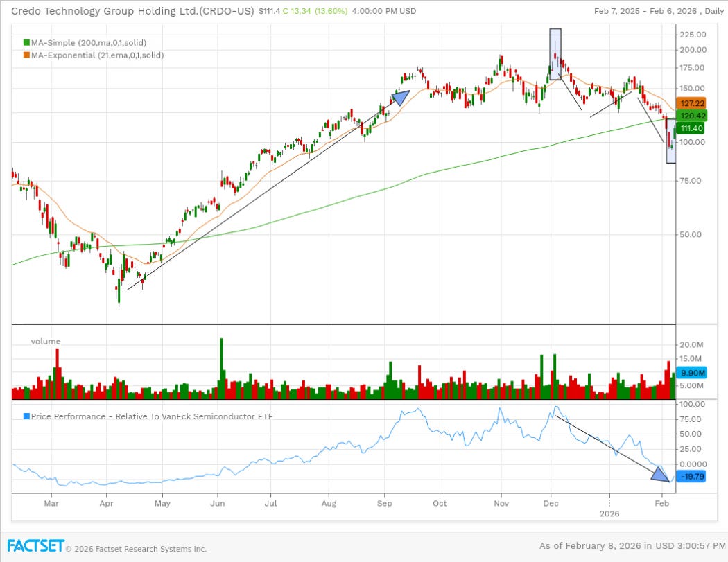
Task: Click the 5.00M volume axis label
Action: (691, 385)
